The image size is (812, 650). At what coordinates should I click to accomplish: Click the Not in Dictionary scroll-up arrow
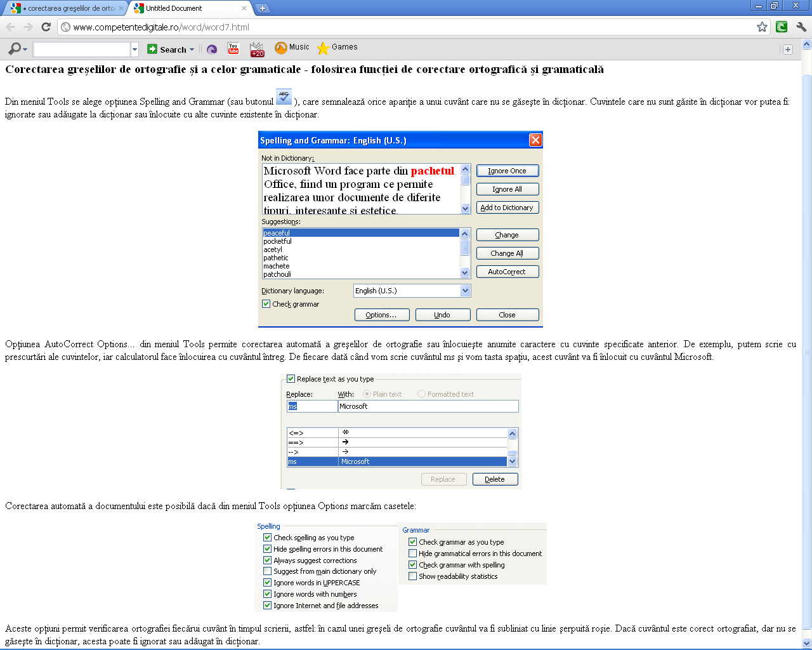click(465, 169)
